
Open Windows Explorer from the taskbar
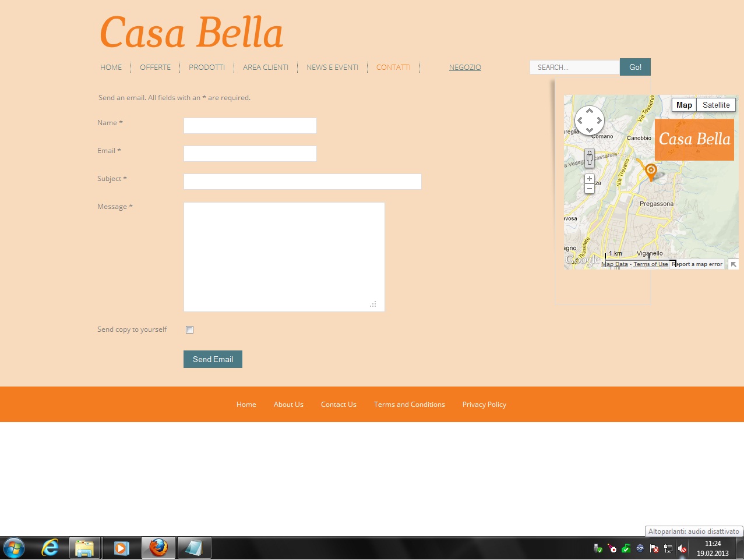[x=85, y=548]
